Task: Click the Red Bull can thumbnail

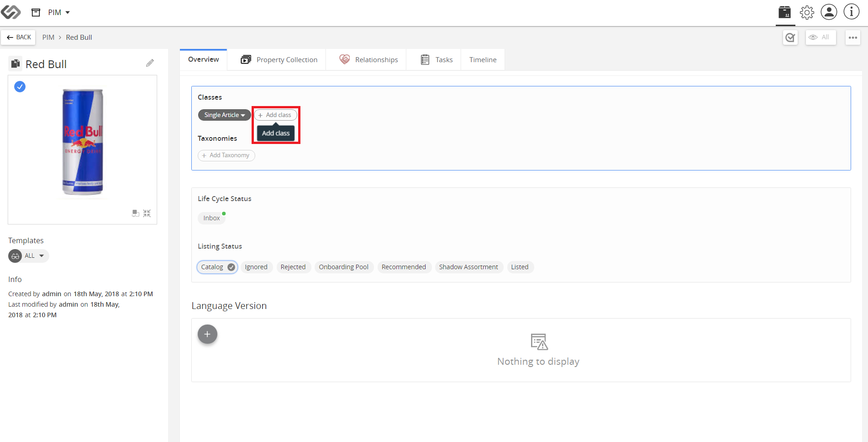Action: point(83,142)
